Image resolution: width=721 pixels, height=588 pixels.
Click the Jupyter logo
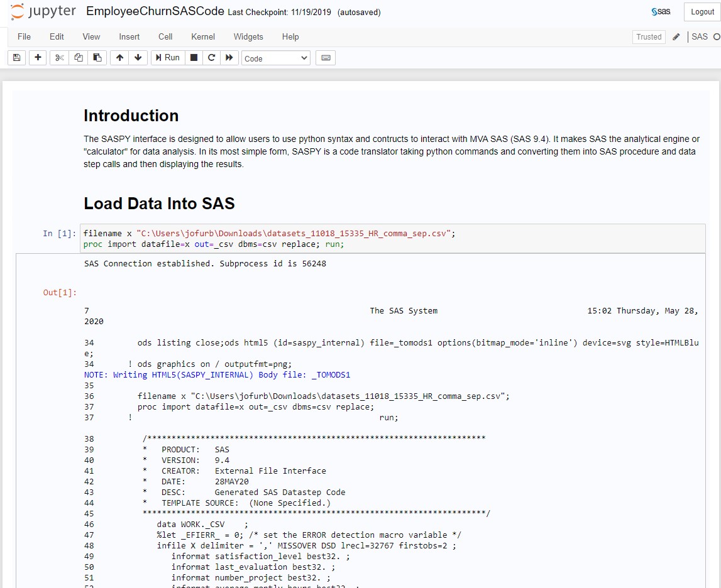(43, 11)
